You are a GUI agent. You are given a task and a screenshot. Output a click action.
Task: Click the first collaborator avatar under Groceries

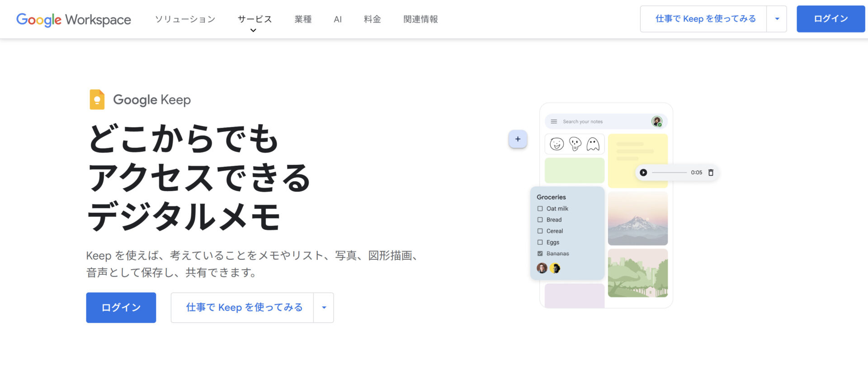click(x=542, y=268)
